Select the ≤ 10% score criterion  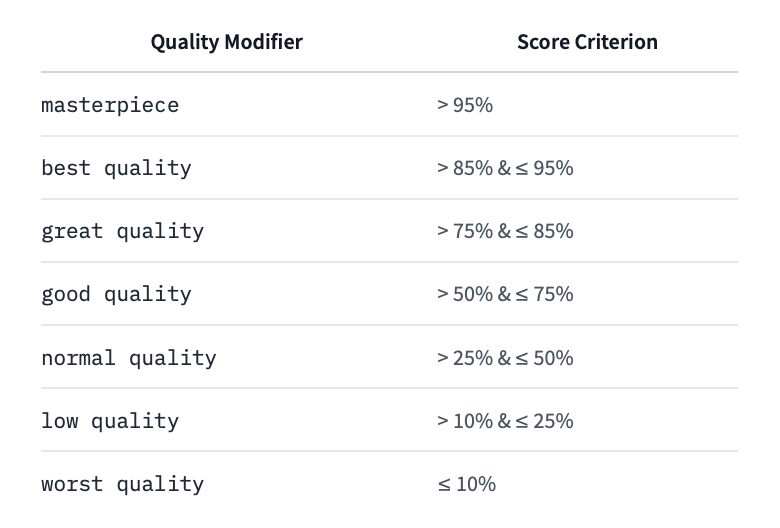pyautogui.click(x=466, y=485)
